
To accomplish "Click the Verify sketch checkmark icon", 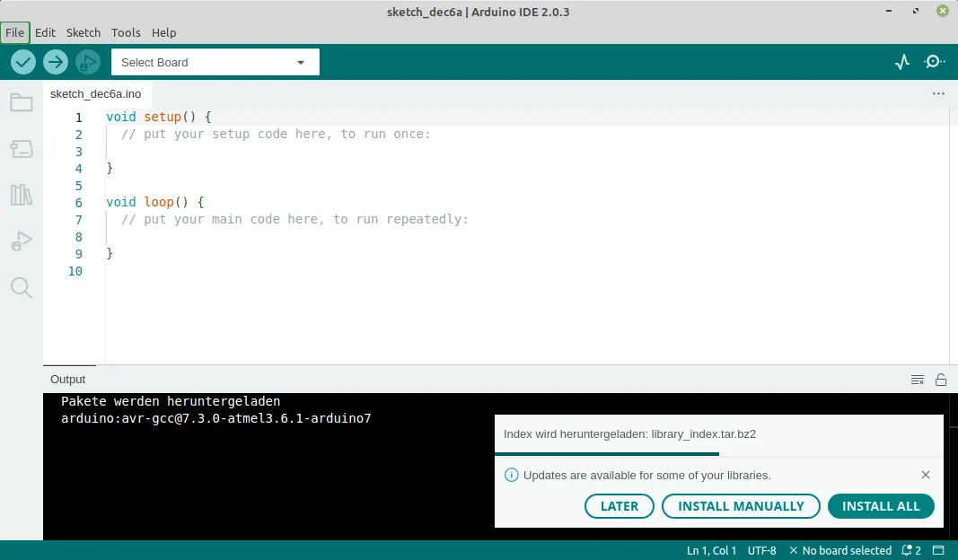I will 23,62.
